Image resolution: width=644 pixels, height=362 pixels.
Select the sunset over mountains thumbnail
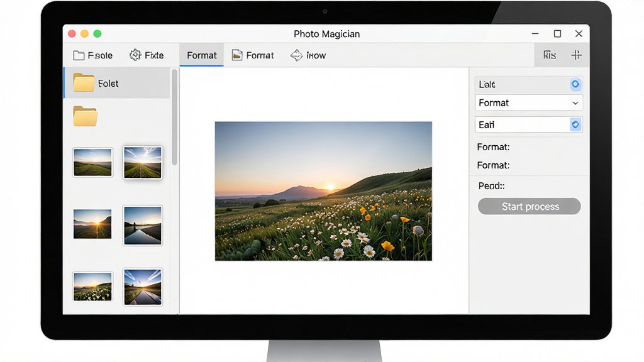coord(92,224)
